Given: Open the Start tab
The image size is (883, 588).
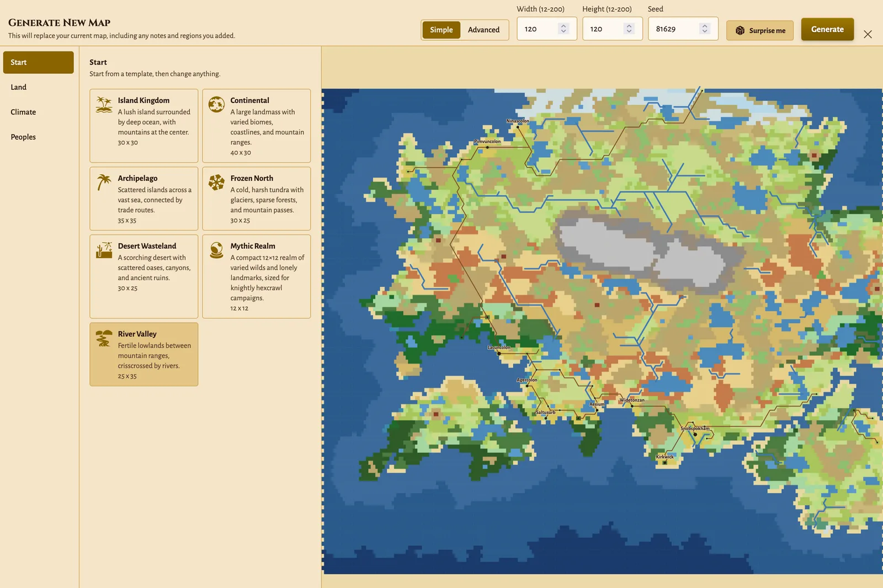Looking at the screenshot, I should tap(39, 62).
